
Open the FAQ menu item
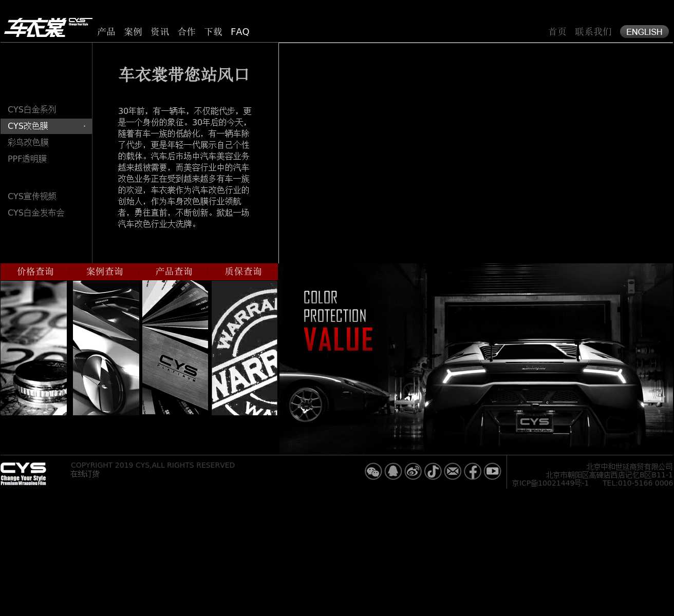point(240,32)
